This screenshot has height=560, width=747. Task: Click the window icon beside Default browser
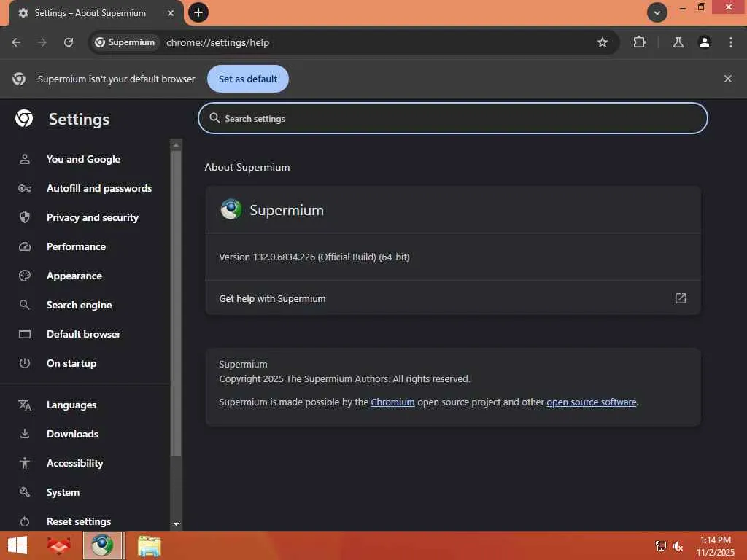tap(25, 334)
